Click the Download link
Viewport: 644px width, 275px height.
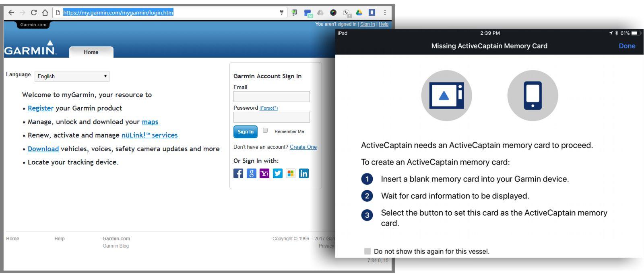click(x=43, y=149)
